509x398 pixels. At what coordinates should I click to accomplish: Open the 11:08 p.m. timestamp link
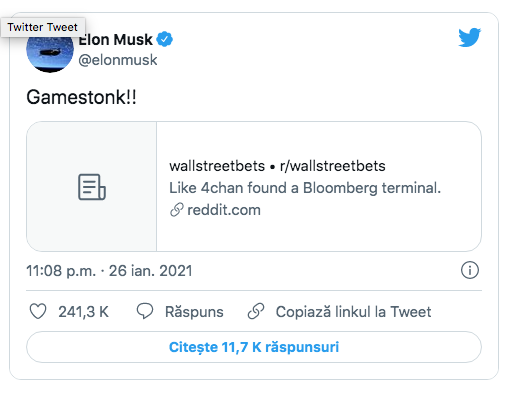coord(109,271)
